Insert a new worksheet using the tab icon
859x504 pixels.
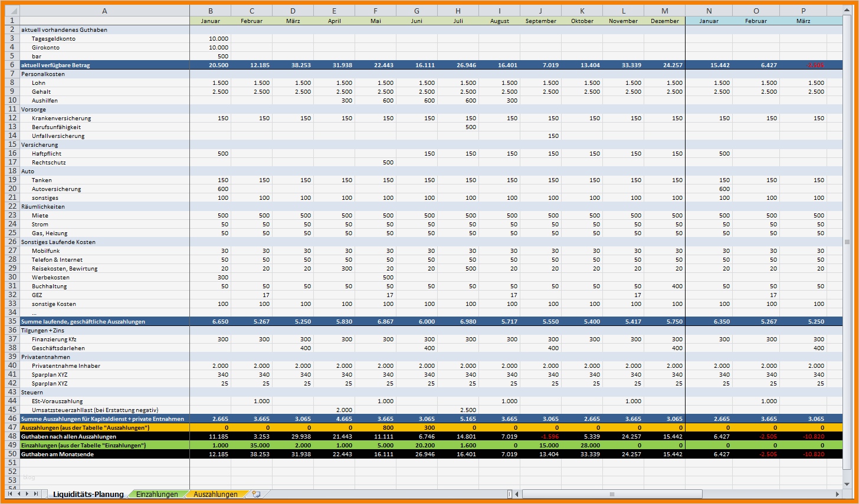click(256, 494)
